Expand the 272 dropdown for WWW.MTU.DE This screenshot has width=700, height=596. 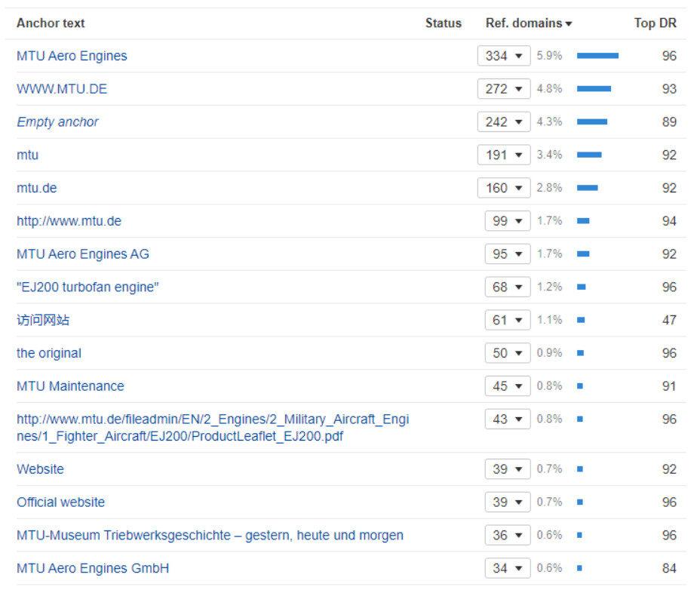(x=504, y=89)
